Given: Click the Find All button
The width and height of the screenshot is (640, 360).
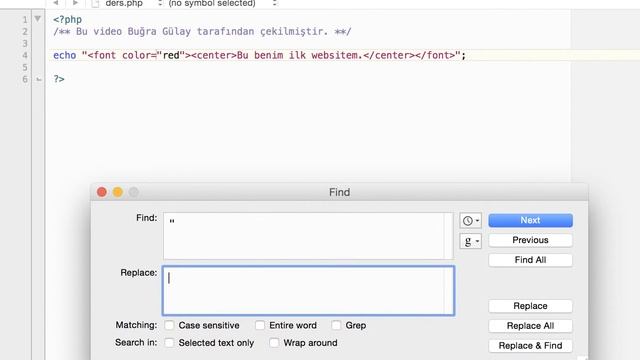Looking at the screenshot, I should point(530,260).
